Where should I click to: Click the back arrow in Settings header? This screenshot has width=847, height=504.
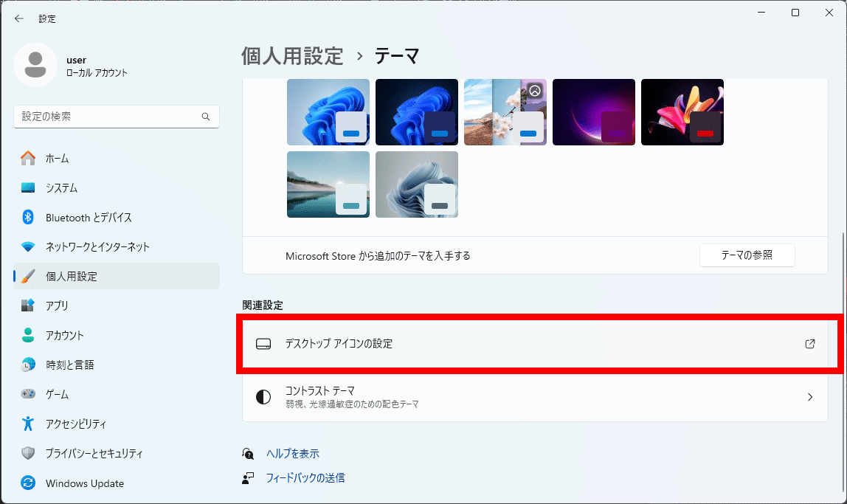[x=19, y=18]
